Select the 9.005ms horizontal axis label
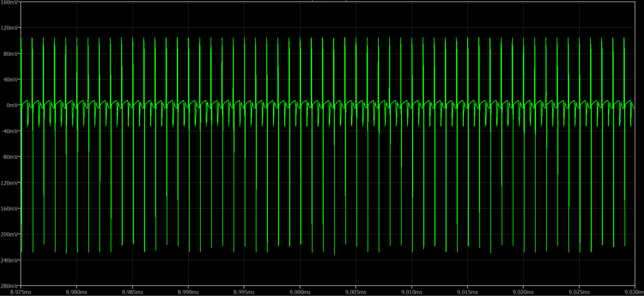 tap(356, 292)
